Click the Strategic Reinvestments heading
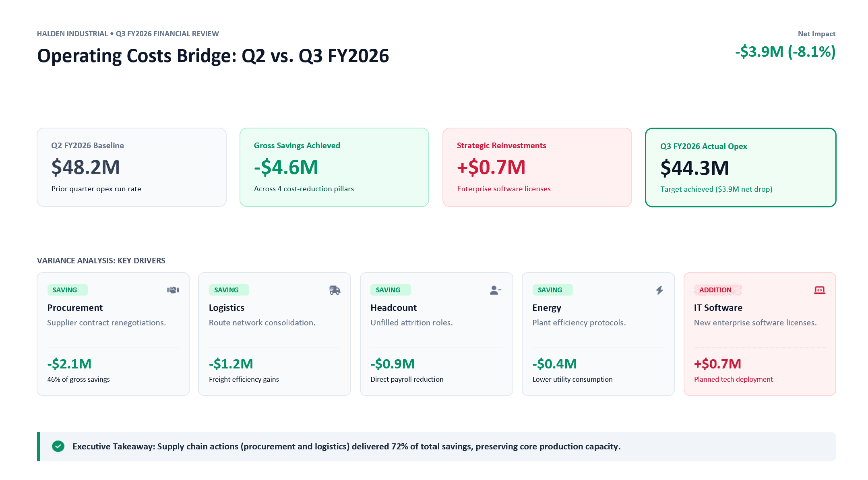This screenshot has width=868, height=480. click(502, 145)
